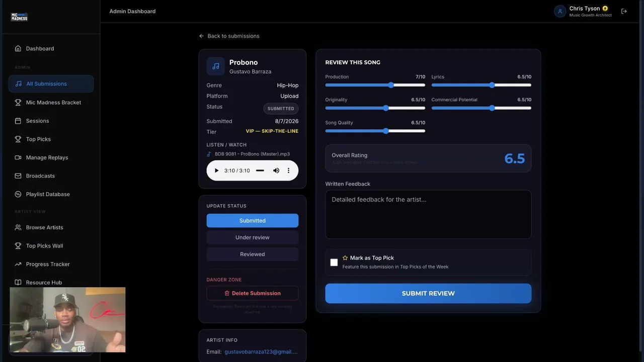The width and height of the screenshot is (644, 362).
Task: Open Dashboard home icon in sidebar
Action: pyautogui.click(x=18, y=49)
